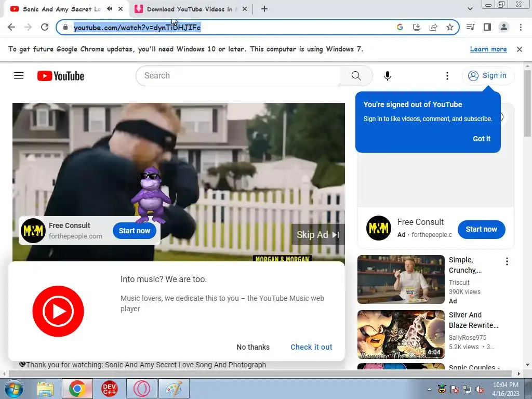Click the search magnifier button
532x399 pixels.
point(356,76)
